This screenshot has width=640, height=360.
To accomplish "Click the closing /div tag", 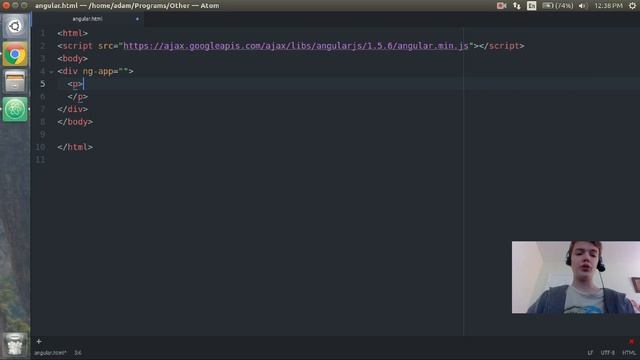I will 73,109.
